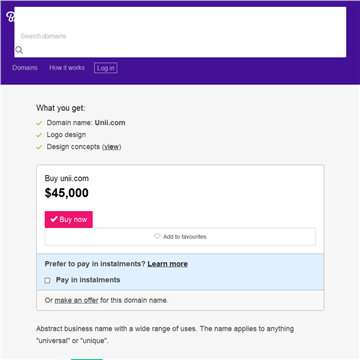Click the Buy unii.com heading
This screenshot has width=360, height=360.
67,178
